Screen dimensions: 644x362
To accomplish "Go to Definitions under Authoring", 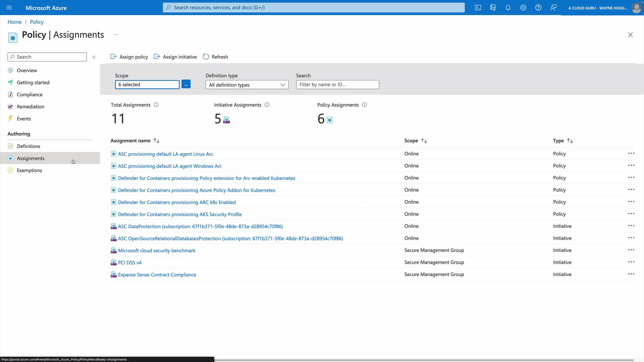I will (x=29, y=146).
